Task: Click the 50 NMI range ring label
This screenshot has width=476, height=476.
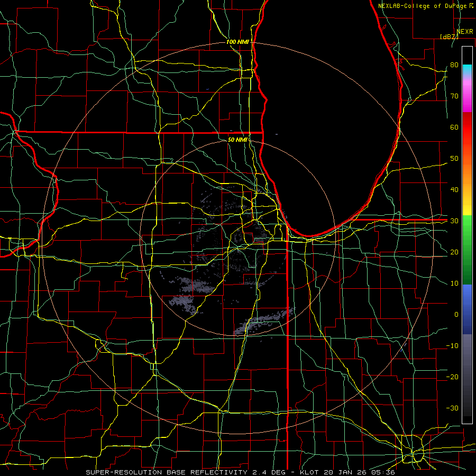Action: tap(237, 140)
